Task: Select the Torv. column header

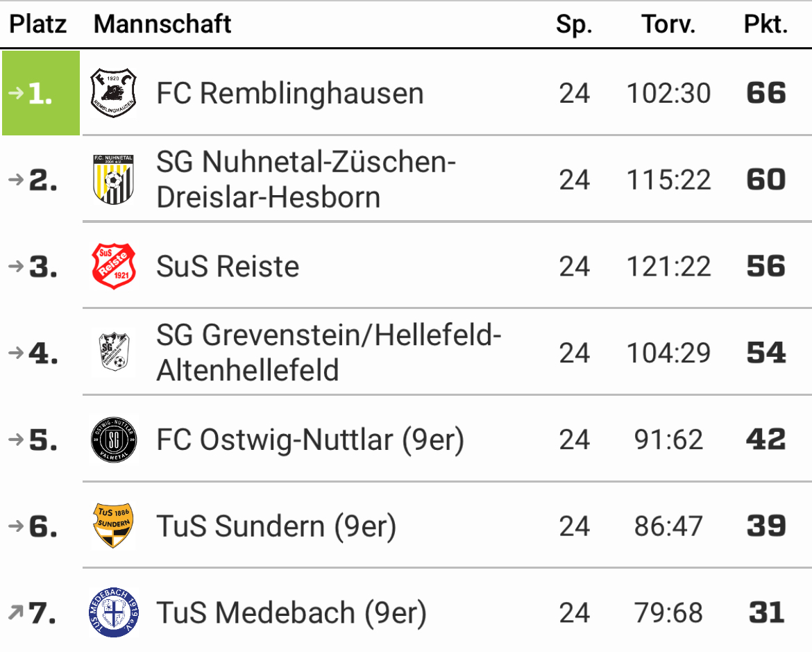Action: coord(668,24)
